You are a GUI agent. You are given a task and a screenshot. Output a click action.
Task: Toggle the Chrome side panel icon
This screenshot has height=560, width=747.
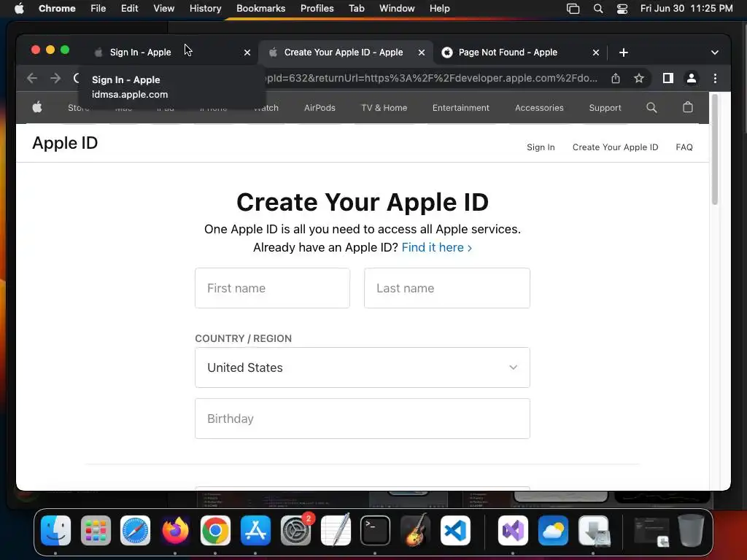click(x=668, y=78)
